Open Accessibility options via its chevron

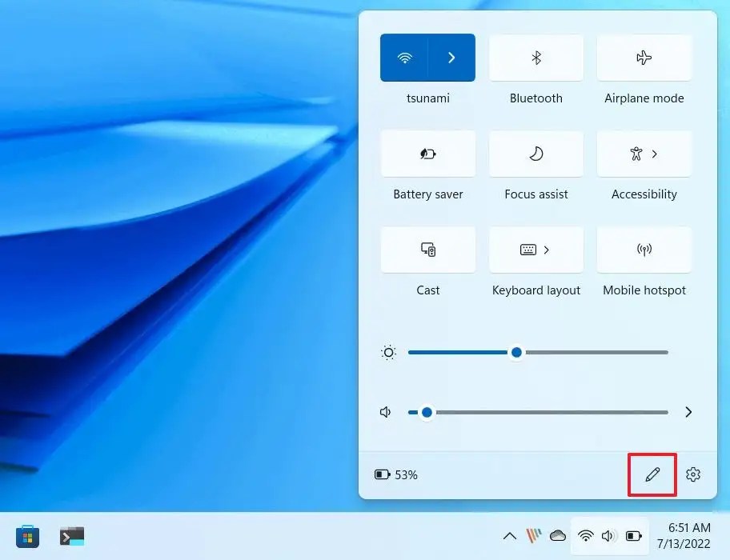coord(656,154)
